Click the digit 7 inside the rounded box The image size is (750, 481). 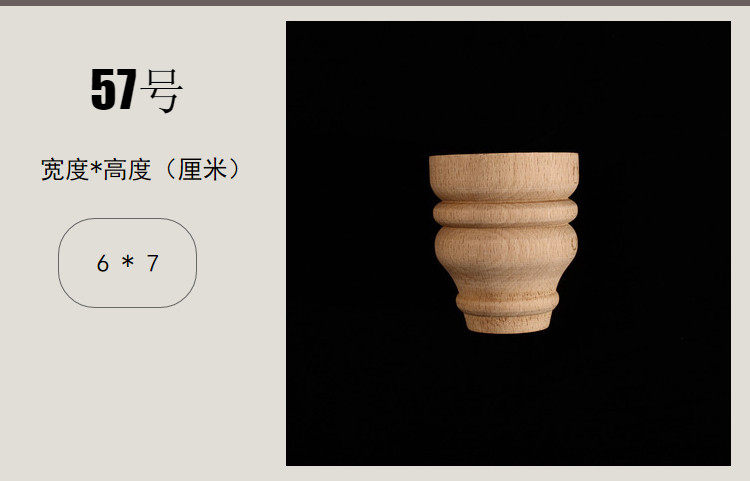tap(153, 263)
